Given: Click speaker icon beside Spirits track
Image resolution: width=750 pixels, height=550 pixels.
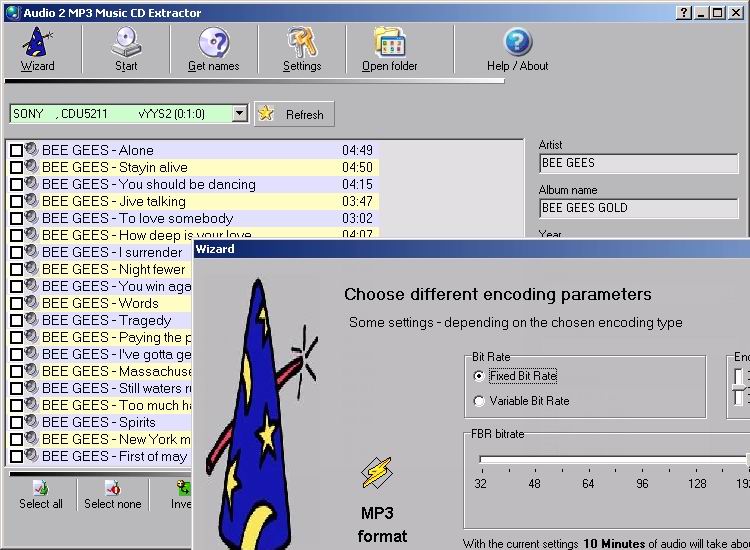Looking at the screenshot, I should tap(31, 421).
